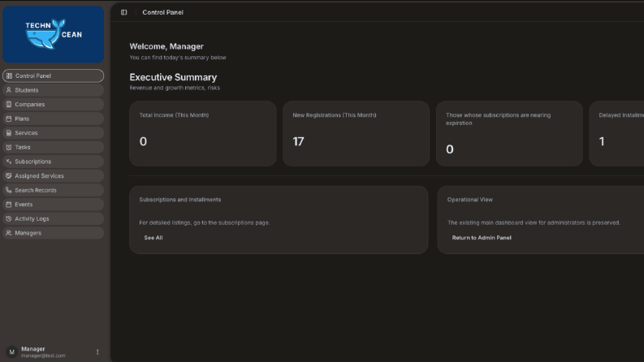
Task: Select the Total Income card
Action: pos(203,133)
